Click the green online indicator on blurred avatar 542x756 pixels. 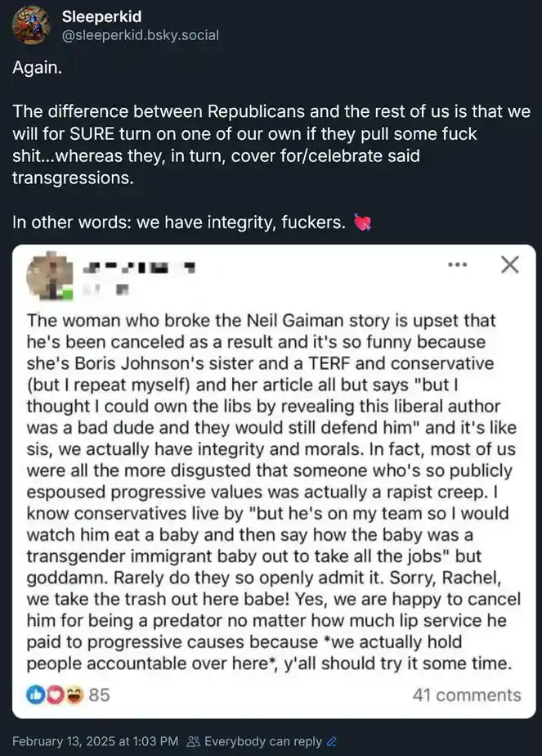67,295
